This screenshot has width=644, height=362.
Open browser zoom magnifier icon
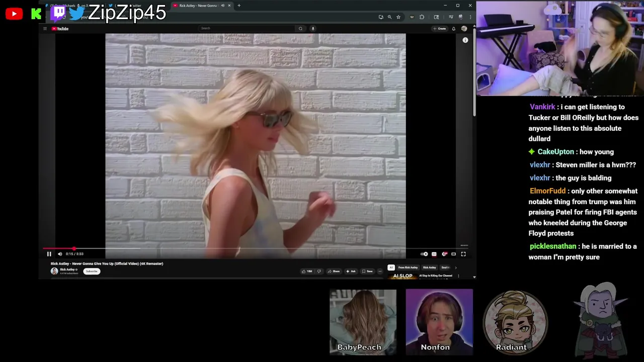click(389, 17)
